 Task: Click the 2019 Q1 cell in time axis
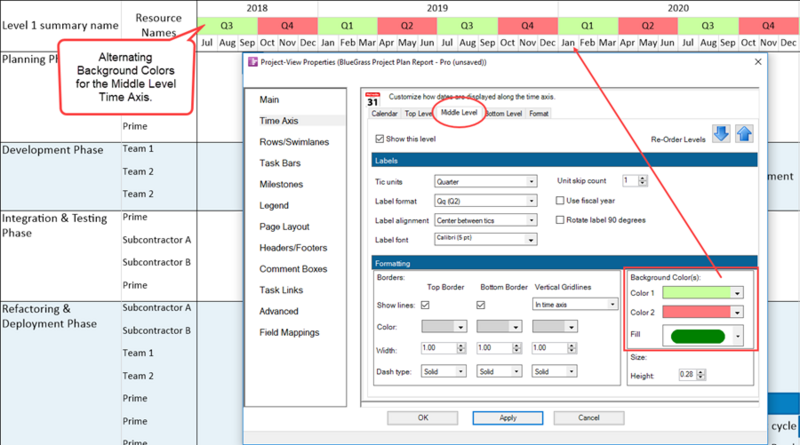click(x=347, y=26)
